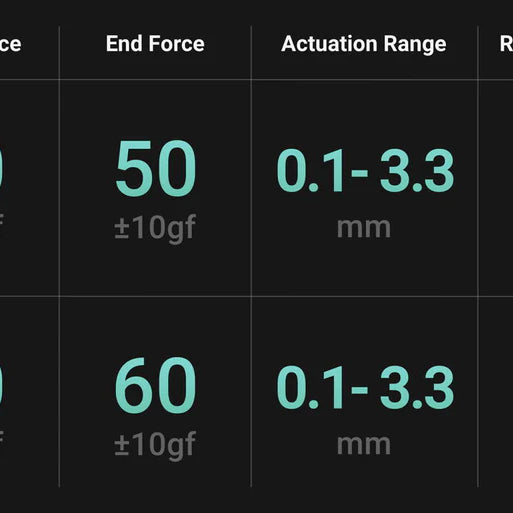Screen dimensions: 513x513
Task: Select the 50 end force value
Action: [x=156, y=169]
